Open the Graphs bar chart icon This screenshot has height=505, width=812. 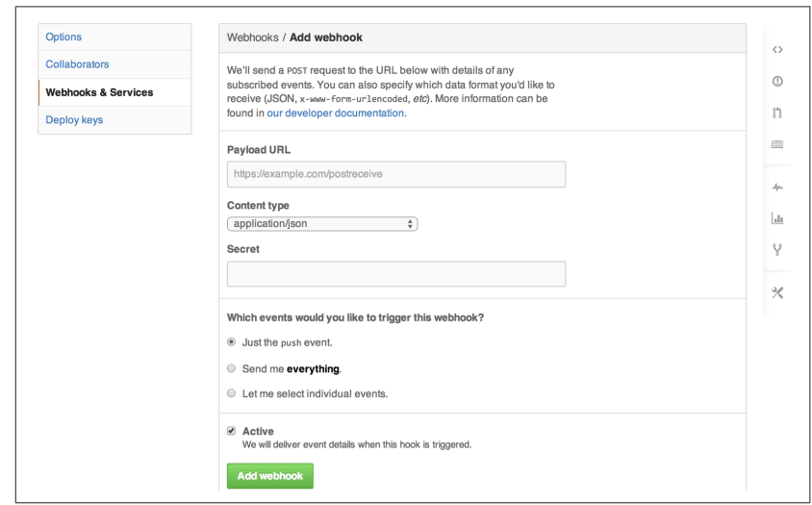(777, 218)
